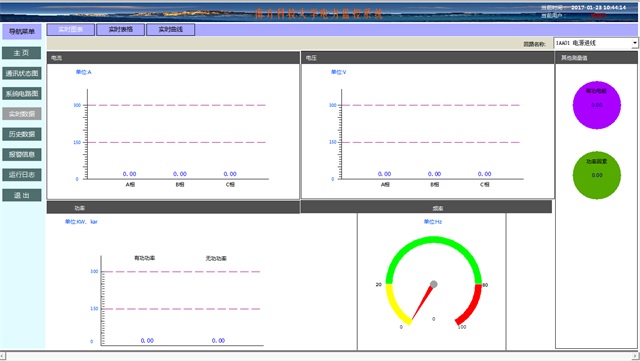Expand the 回路名称 dropdown arrow
The image size is (640, 361).
635,43
